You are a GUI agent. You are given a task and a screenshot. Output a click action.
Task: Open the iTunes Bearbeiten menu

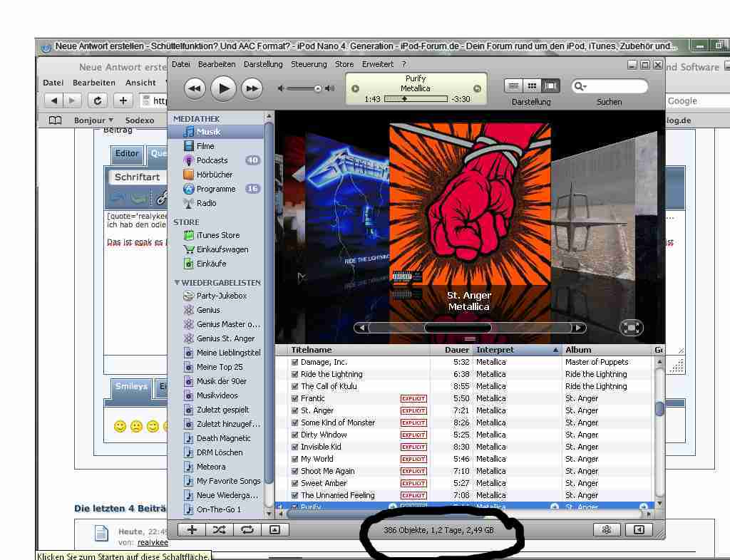coord(217,64)
